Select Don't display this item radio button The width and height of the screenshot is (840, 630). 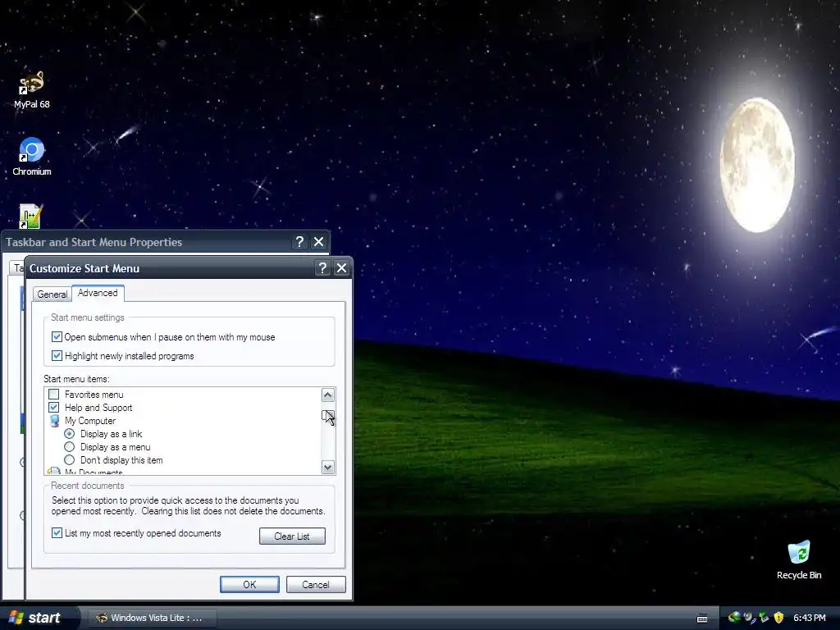[69, 459]
